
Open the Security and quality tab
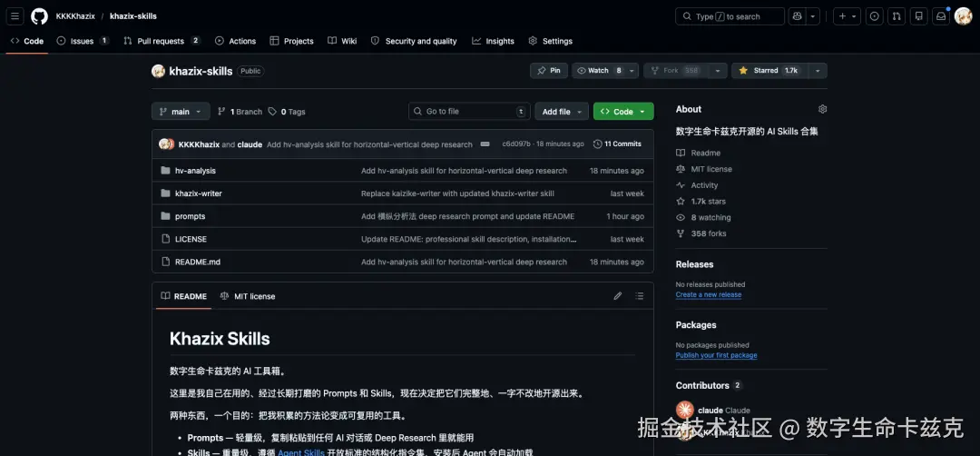pyautogui.click(x=414, y=41)
